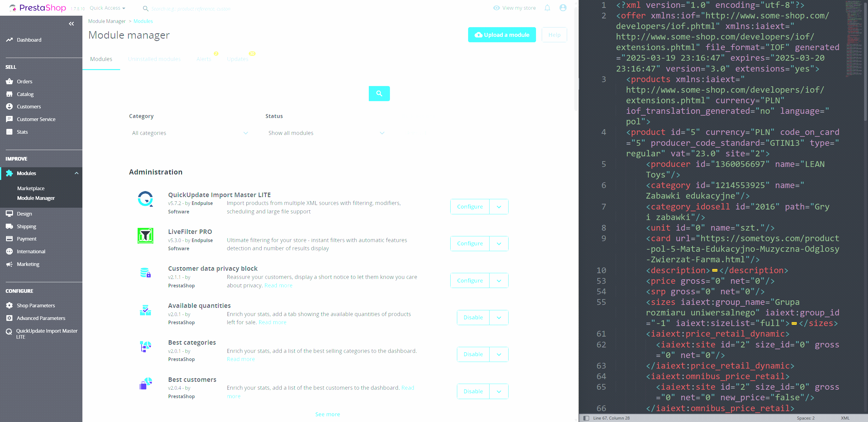Viewport: 868px width, 422px height.
Task: Click the See more link below the module list
Action: click(327, 414)
